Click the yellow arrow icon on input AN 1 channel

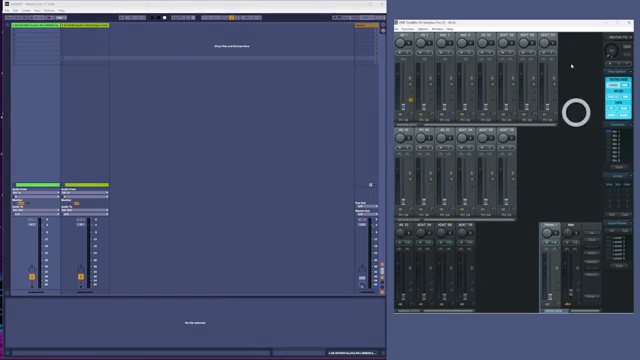tap(410, 78)
